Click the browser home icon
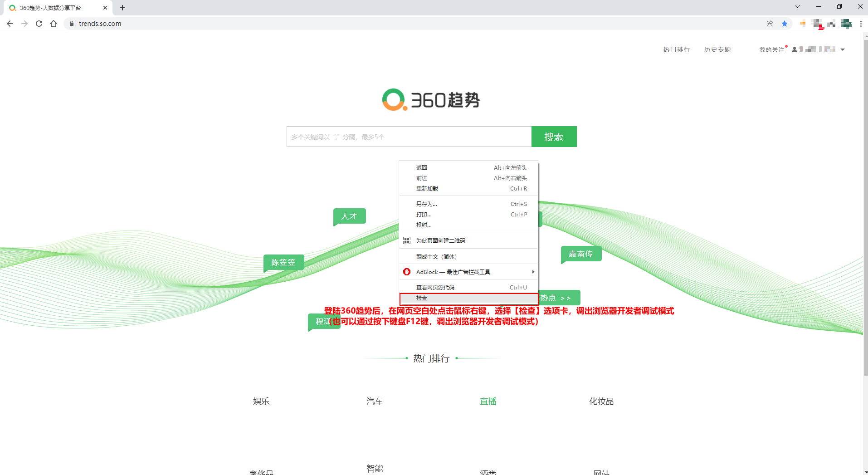Screen dimensions: 868x475 (x=54, y=23)
